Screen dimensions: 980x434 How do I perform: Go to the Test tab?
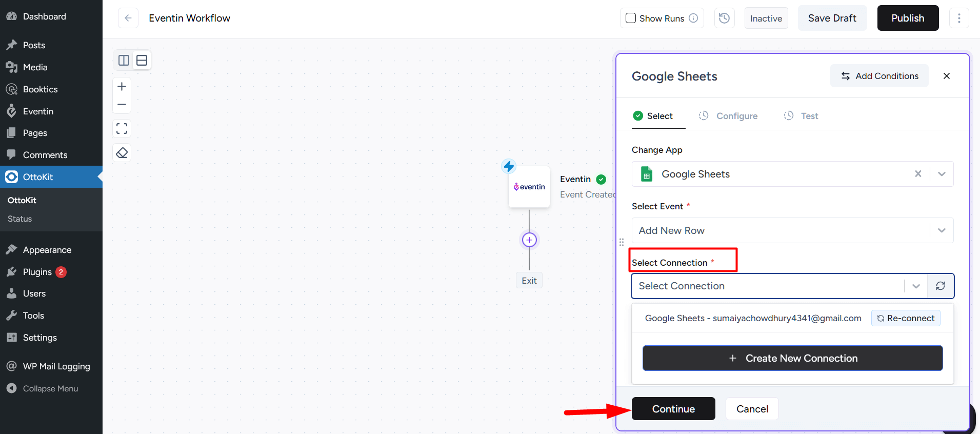point(801,116)
